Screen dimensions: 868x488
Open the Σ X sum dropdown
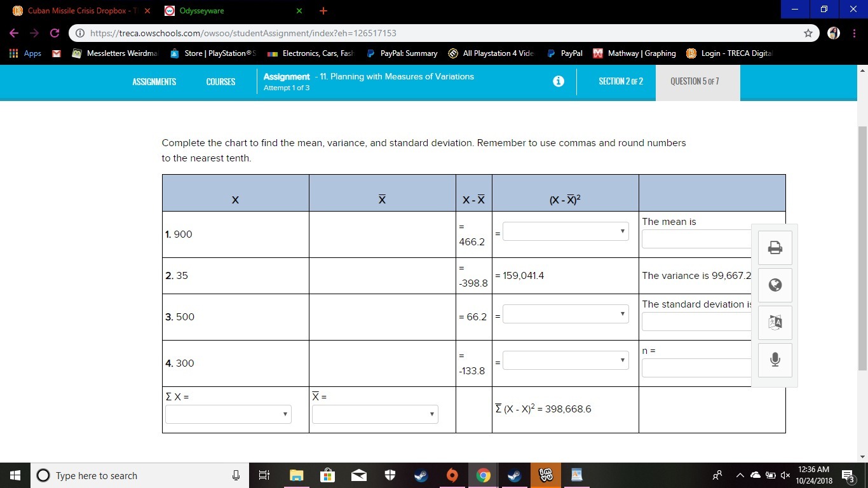pos(228,414)
